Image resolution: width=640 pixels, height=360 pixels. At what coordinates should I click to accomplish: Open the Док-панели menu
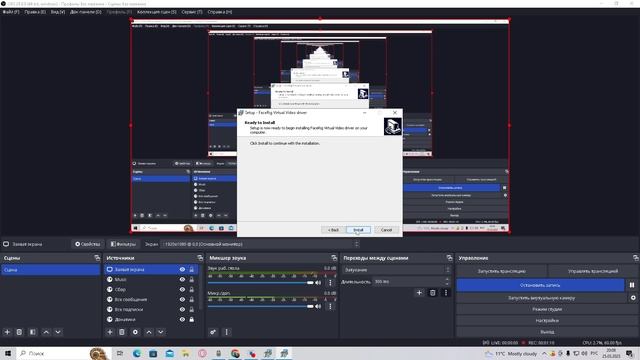pos(86,12)
